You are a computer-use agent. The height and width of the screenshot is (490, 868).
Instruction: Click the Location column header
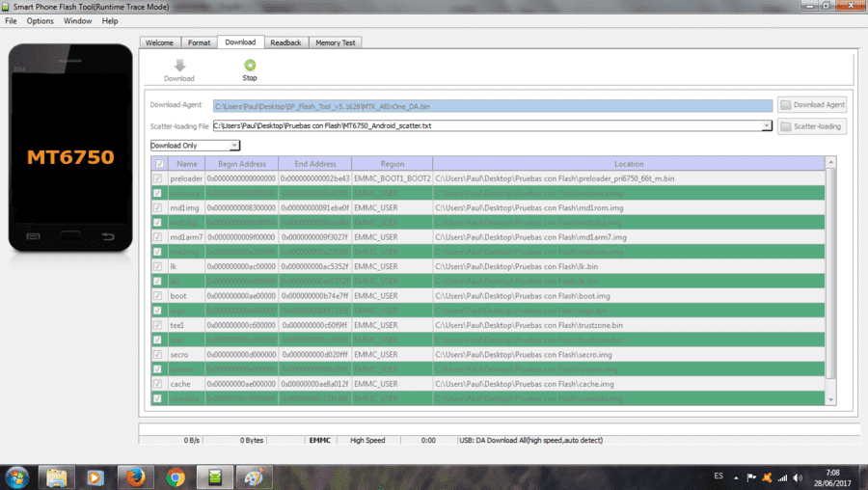(x=629, y=164)
